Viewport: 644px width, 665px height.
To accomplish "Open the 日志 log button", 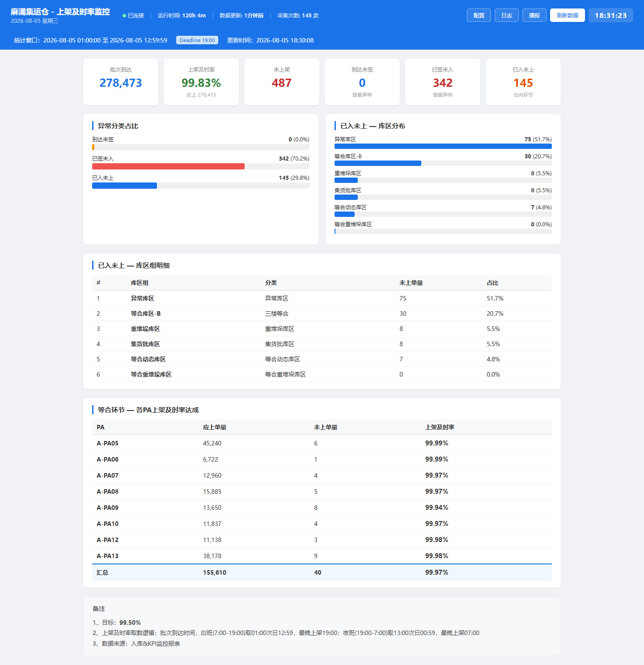I will 507,15.
